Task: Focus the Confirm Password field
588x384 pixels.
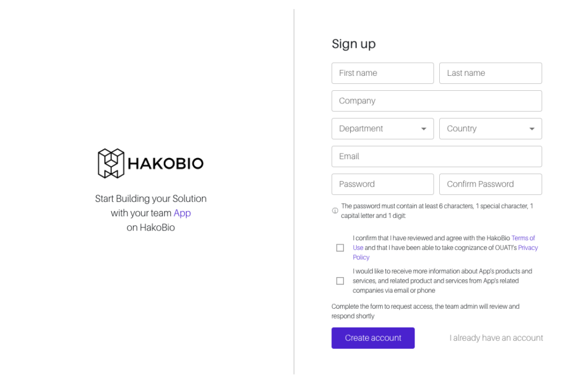Action: coord(490,184)
